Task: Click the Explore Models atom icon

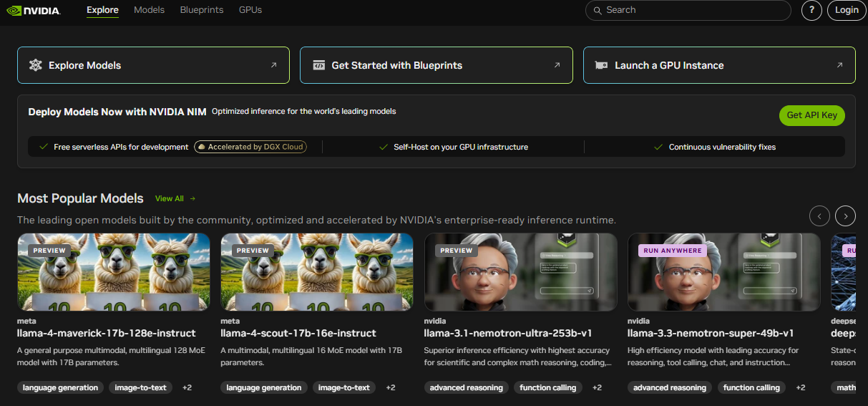Action: [36, 65]
